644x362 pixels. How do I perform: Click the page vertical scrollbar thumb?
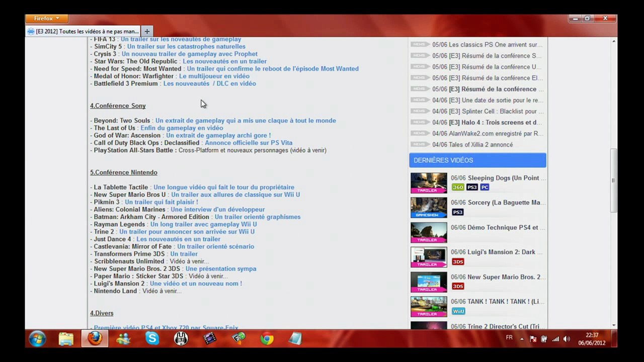(613, 180)
